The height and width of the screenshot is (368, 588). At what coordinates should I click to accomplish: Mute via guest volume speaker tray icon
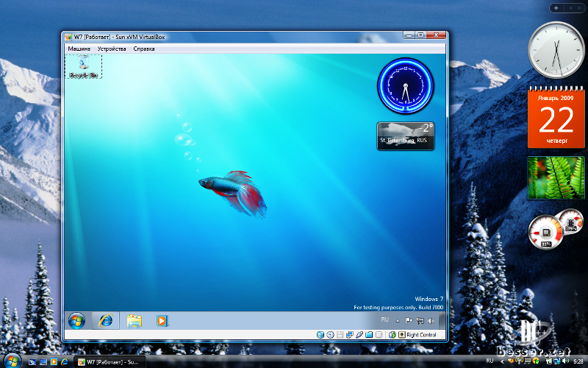coord(431,321)
